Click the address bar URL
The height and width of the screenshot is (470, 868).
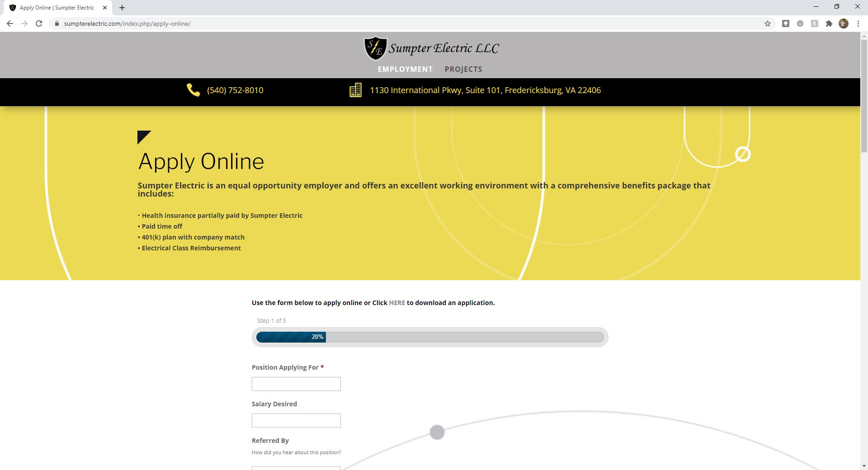[x=127, y=23]
